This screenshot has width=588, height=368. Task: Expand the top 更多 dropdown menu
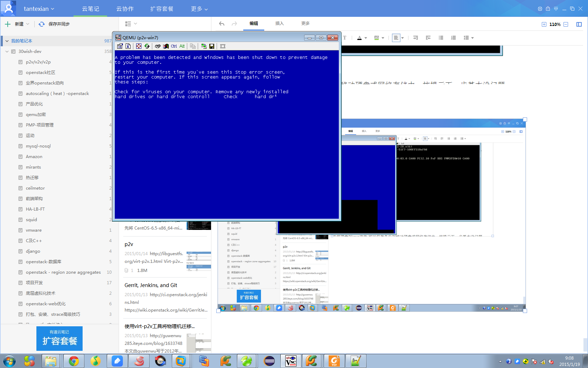[199, 9]
